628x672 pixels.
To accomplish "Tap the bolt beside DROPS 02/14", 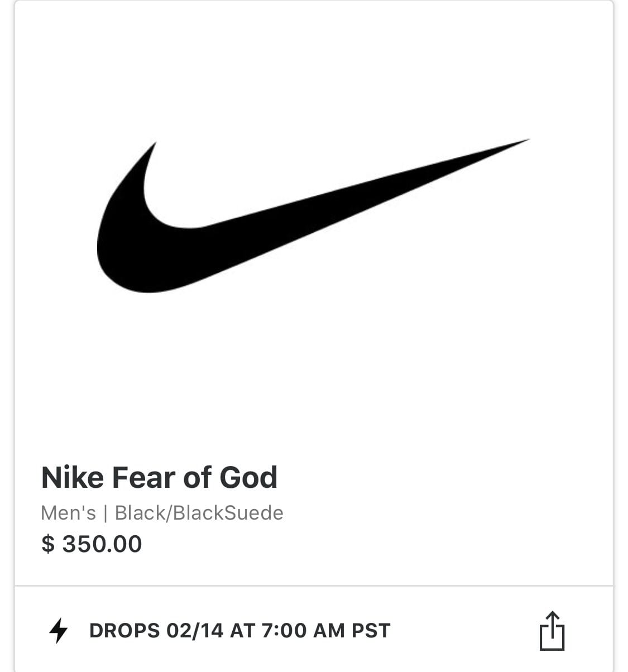I will tap(58, 631).
